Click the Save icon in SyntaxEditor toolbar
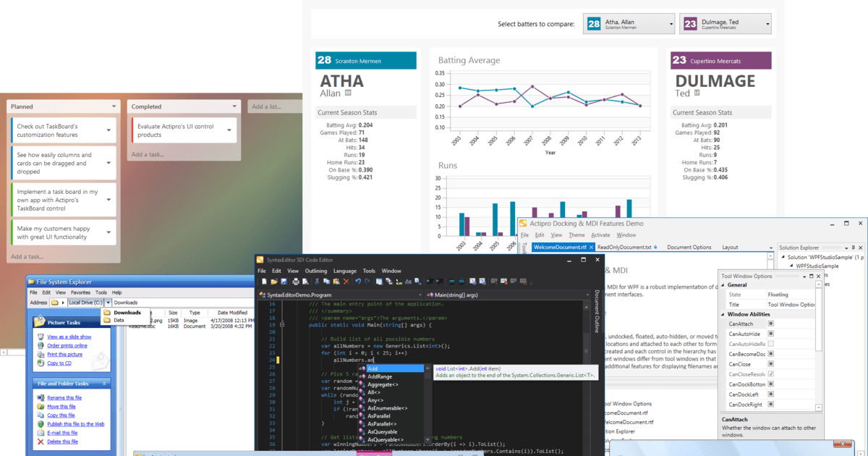The height and width of the screenshot is (456, 868). [x=284, y=282]
